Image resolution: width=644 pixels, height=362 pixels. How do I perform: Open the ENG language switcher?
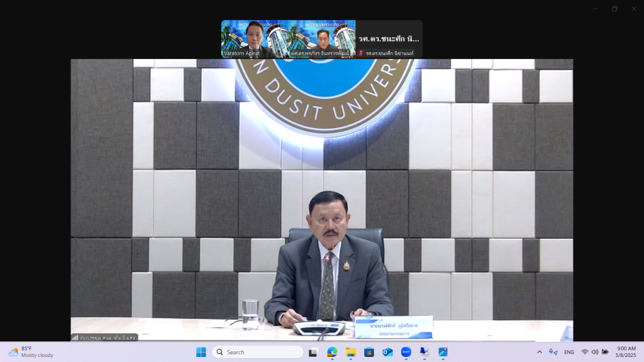(569, 352)
